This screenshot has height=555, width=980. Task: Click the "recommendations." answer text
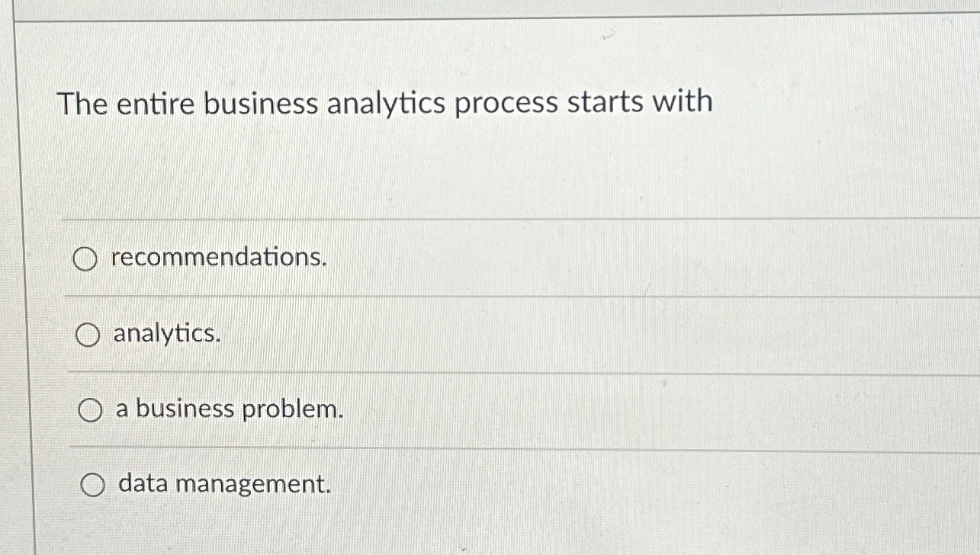coord(219,259)
